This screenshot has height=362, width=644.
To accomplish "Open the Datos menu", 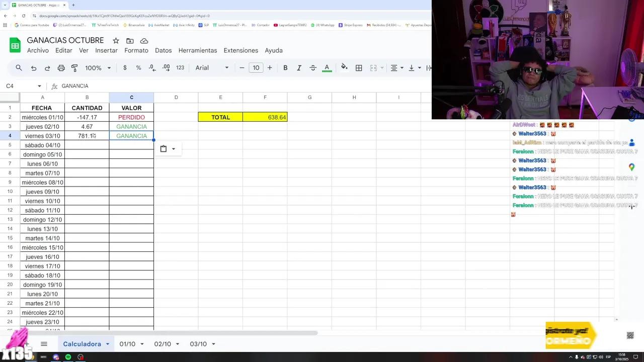I will [x=164, y=50].
